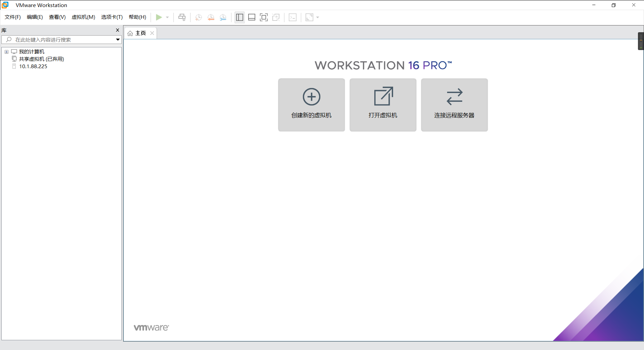This screenshot has width=644, height=350.
Task: Open the 文件(F) menu
Action: click(x=13, y=17)
